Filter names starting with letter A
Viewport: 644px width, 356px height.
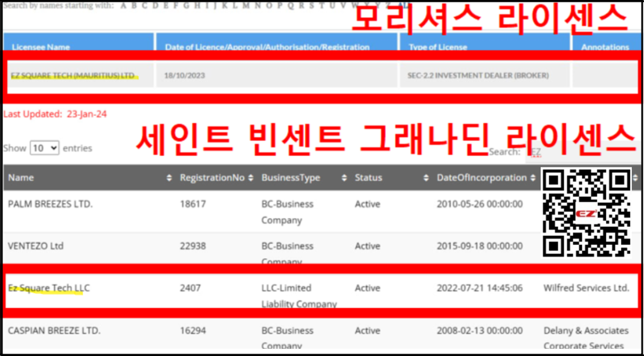[123, 6]
